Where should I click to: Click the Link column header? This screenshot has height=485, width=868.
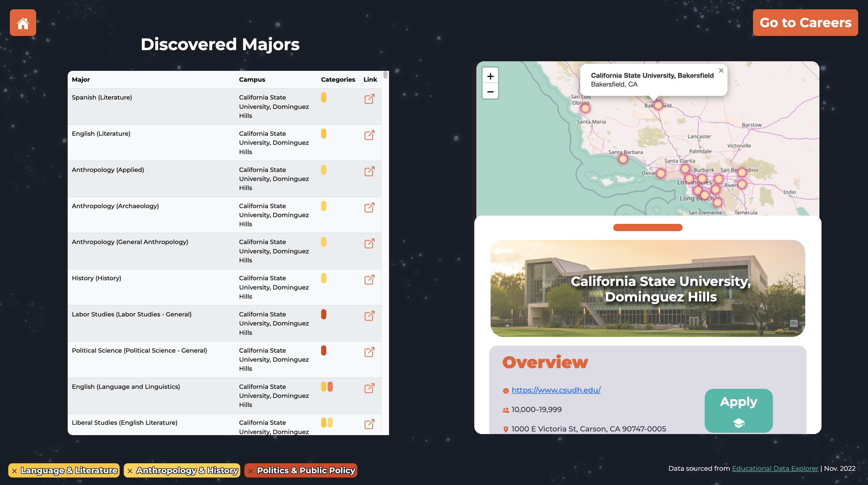[x=370, y=80]
